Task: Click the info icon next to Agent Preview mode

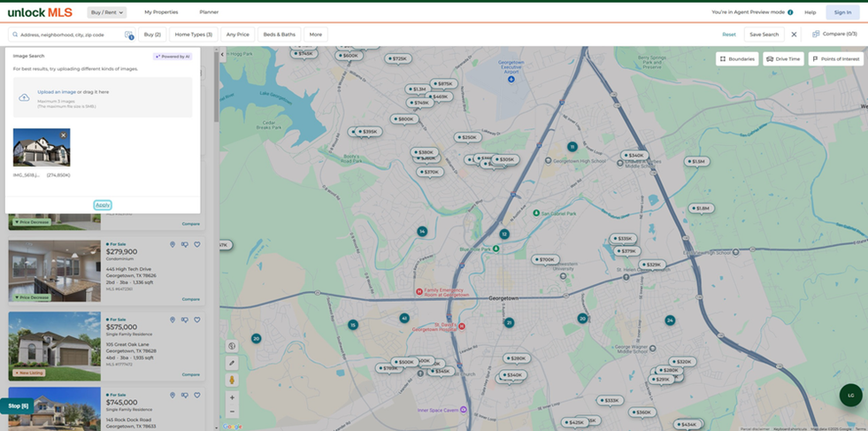Action: pos(790,12)
